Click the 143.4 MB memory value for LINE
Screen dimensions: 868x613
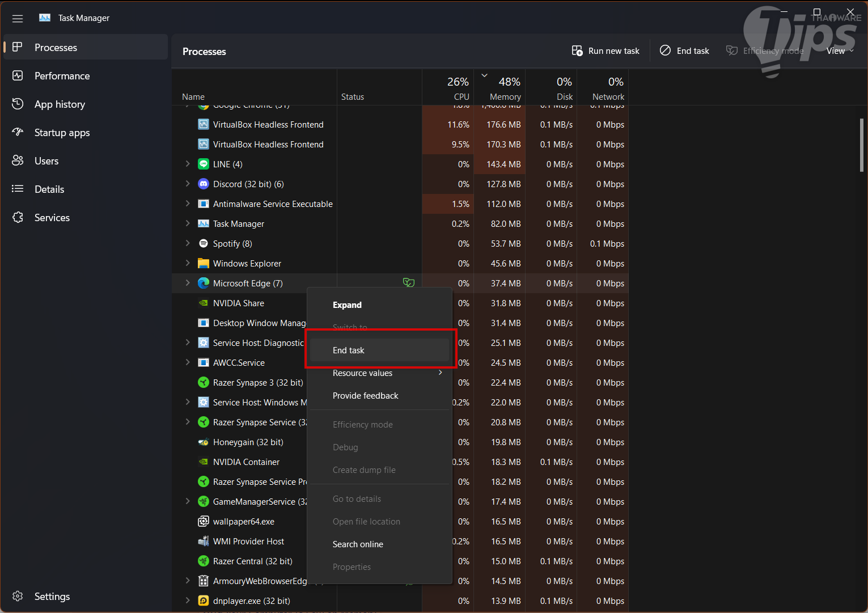click(x=503, y=164)
